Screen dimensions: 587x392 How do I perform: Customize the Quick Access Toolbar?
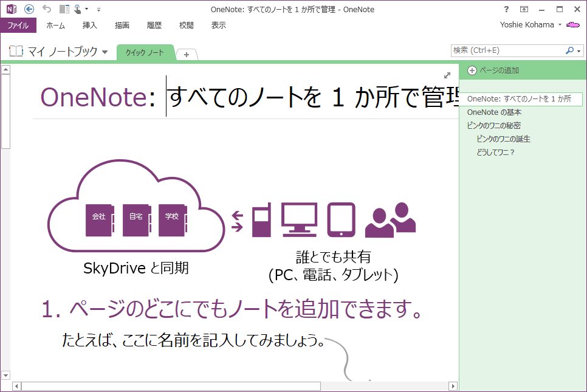(x=98, y=9)
